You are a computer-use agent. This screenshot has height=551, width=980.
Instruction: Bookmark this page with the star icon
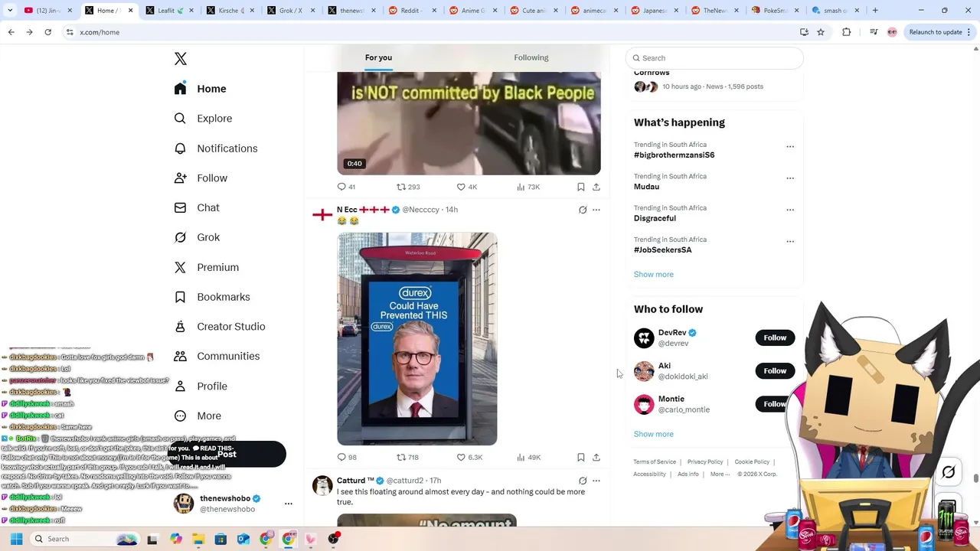[821, 32]
